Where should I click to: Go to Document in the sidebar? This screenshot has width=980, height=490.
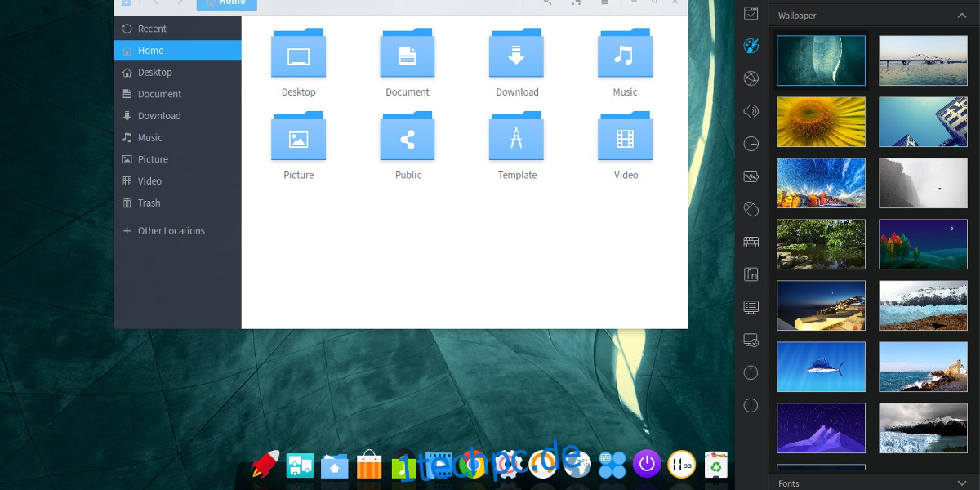coord(177,94)
